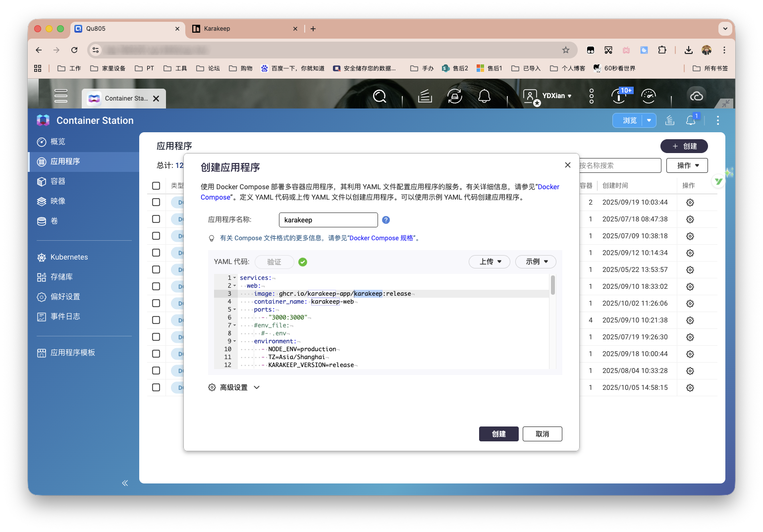Open the 上传 upload dropdown
The height and width of the screenshot is (532, 763).
(x=489, y=262)
